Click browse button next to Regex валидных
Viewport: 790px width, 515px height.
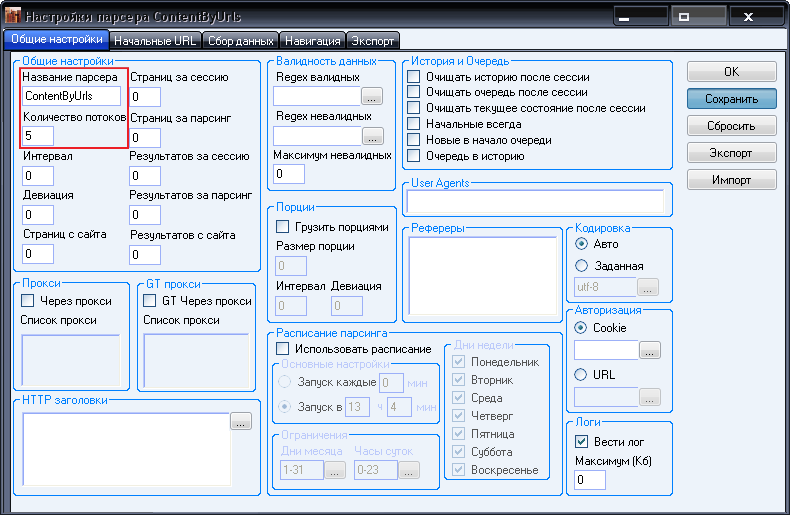372,97
